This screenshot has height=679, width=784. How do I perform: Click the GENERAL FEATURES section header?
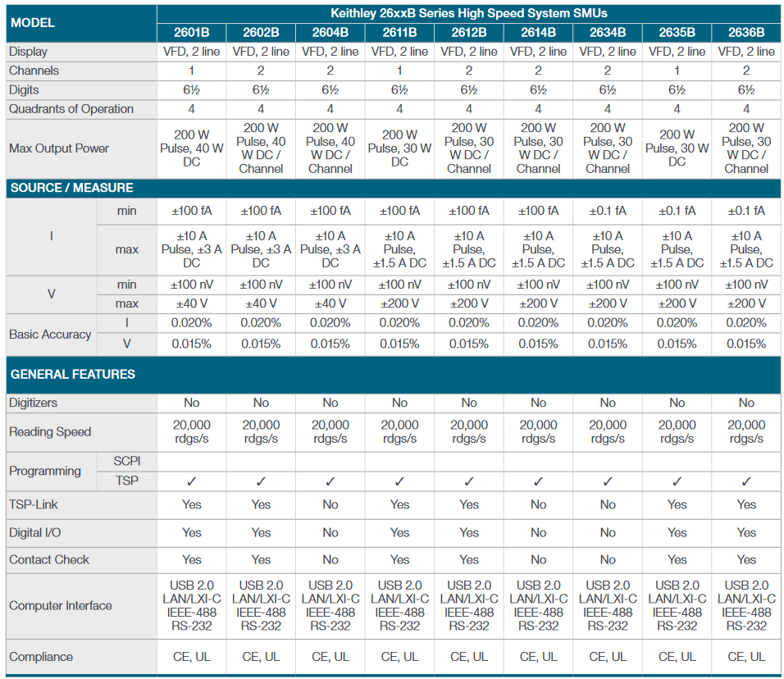(73, 374)
